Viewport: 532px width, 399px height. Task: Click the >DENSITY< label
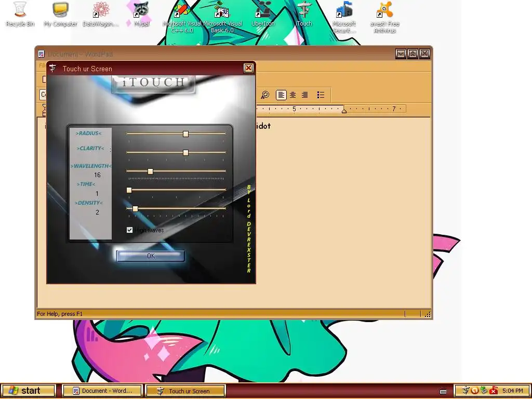[x=88, y=203]
